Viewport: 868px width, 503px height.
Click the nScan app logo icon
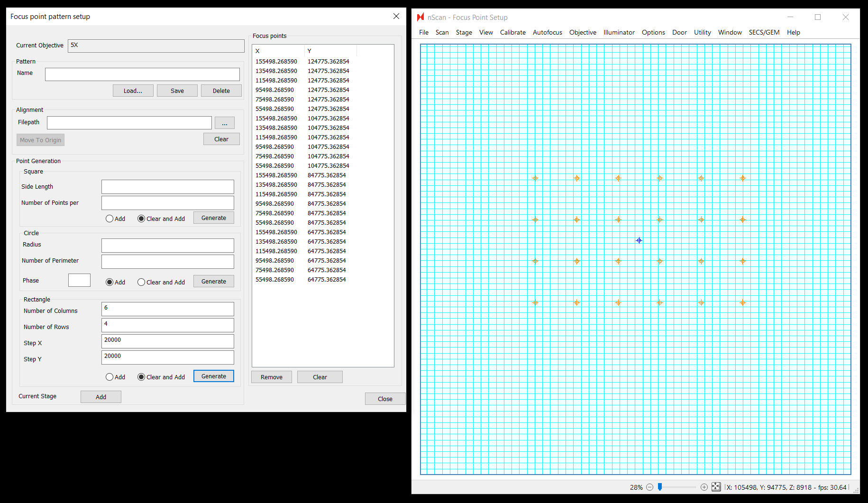click(x=420, y=18)
